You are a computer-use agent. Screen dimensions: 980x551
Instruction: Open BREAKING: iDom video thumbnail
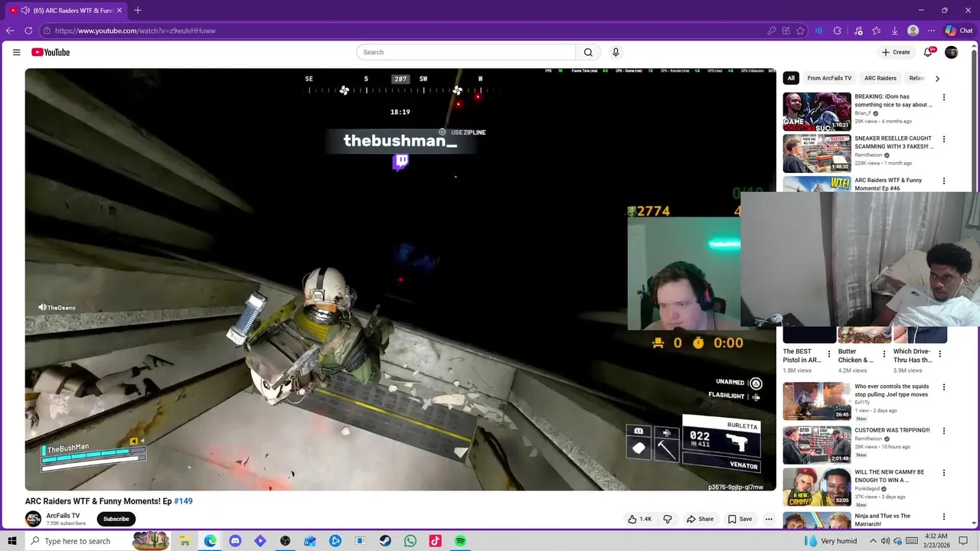[x=817, y=112]
